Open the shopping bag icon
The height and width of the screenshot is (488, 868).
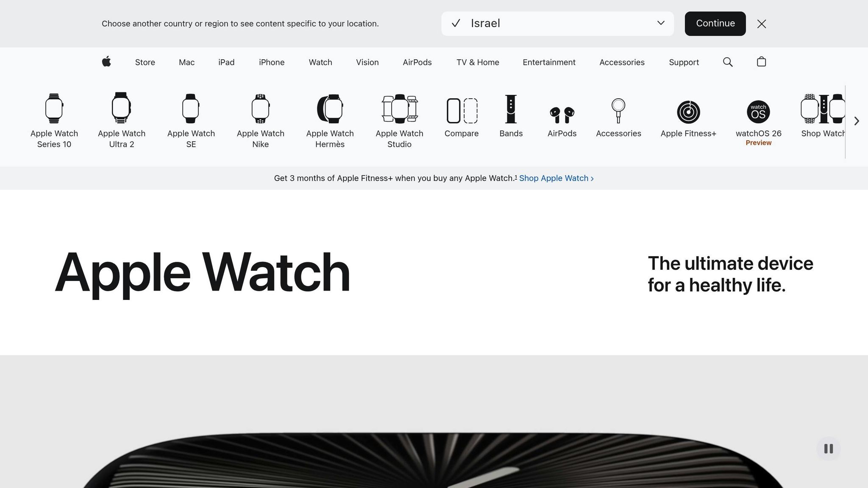[x=761, y=62]
